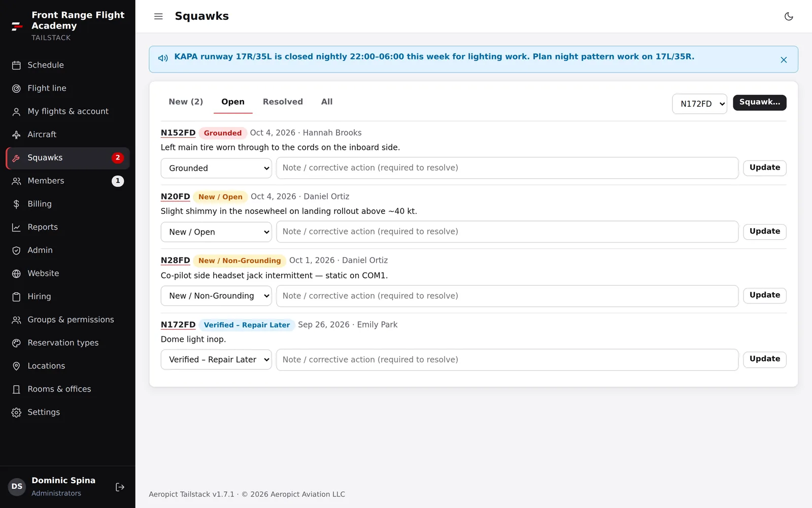812x508 pixels.
Task: Open the N28FD aircraft link
Action: (176, 260)
